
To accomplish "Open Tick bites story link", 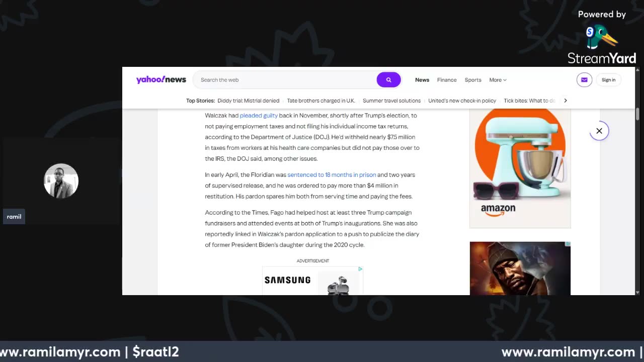I will (x=529, y=101).
